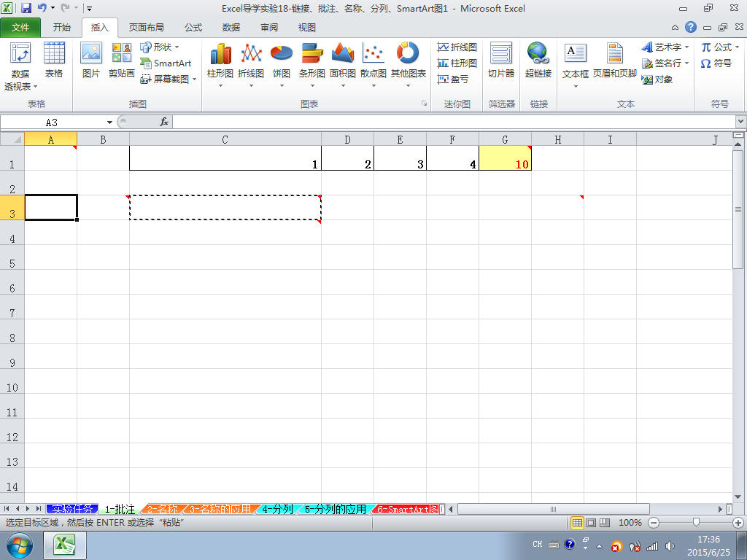This screenshot has width=747, height=560.
Task: Open sheet tab 5-分列的应用
Action: [335, 509]
